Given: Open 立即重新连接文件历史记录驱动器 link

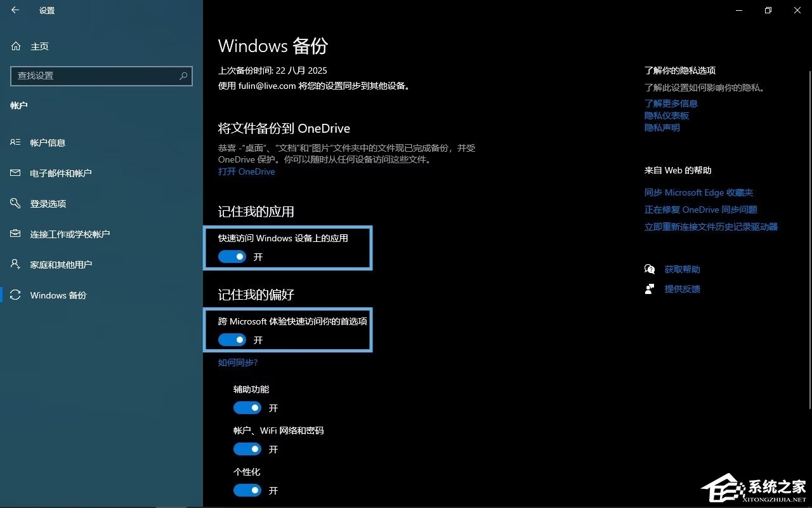Looking at the screenshot, I should [712, 226].
